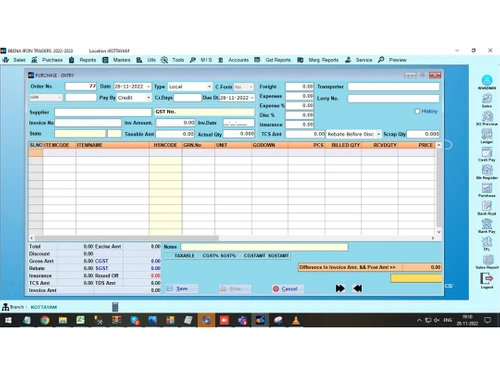
Task: Open the Sales shortcut in right sidebar
Action: 487,98
